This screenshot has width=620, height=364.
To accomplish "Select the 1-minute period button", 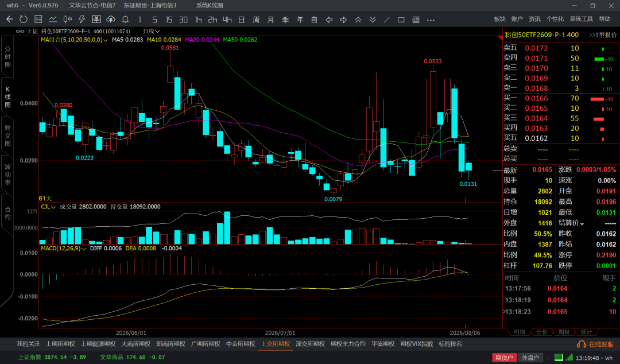I will tap(140, 20).
